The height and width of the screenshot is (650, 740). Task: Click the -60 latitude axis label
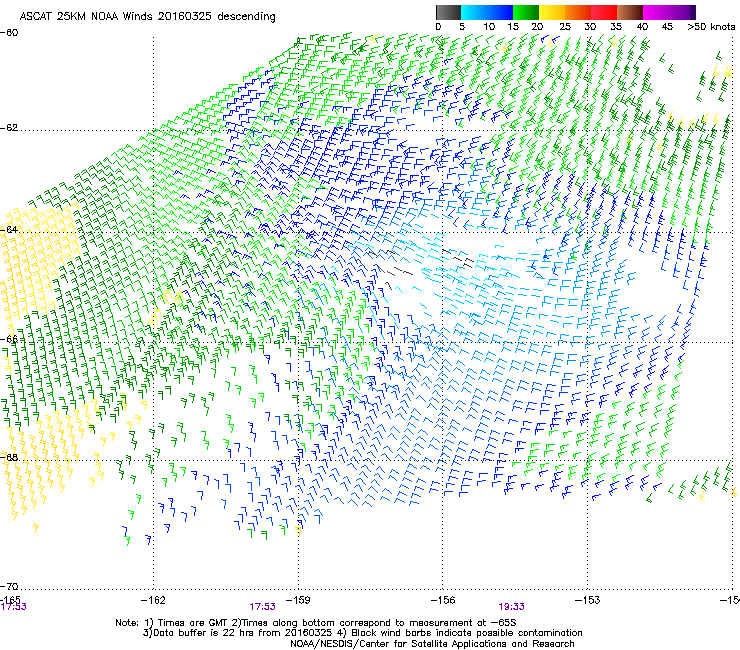[x=9, y=33]
